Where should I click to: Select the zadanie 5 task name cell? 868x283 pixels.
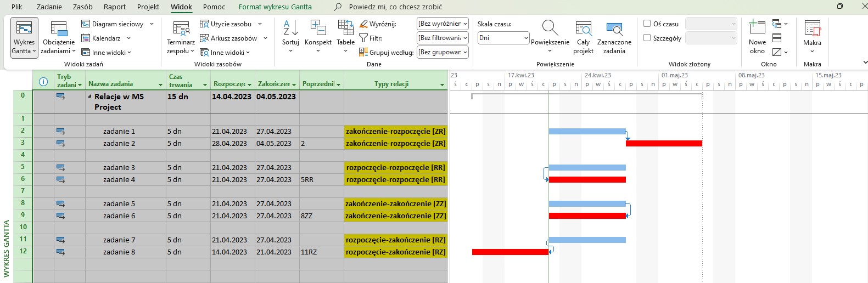pyautogui.click(x=119, y=204)
